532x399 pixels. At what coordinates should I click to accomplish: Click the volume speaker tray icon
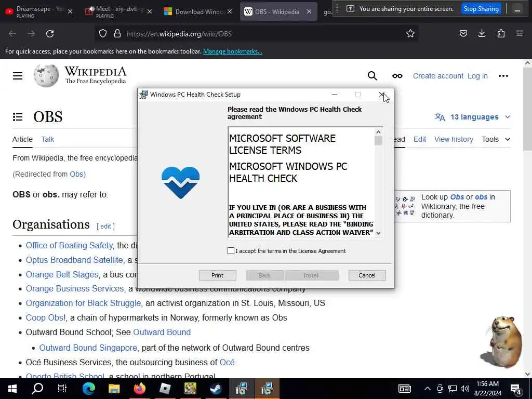465,389
